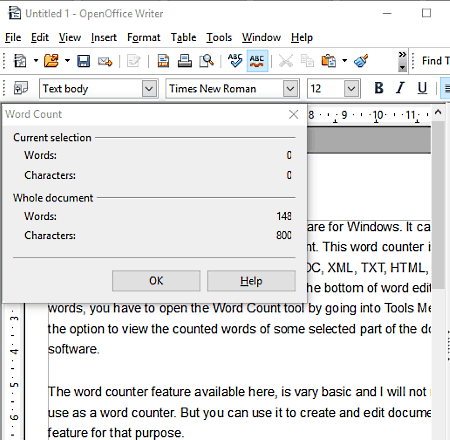Open the Help menu
The image size is (450, 440).
pyautogui.click(x=302, y=38)
